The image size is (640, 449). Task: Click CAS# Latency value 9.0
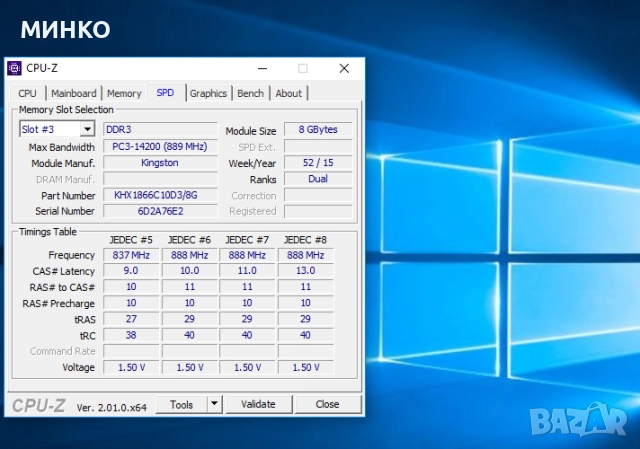[x=131, y=271]
